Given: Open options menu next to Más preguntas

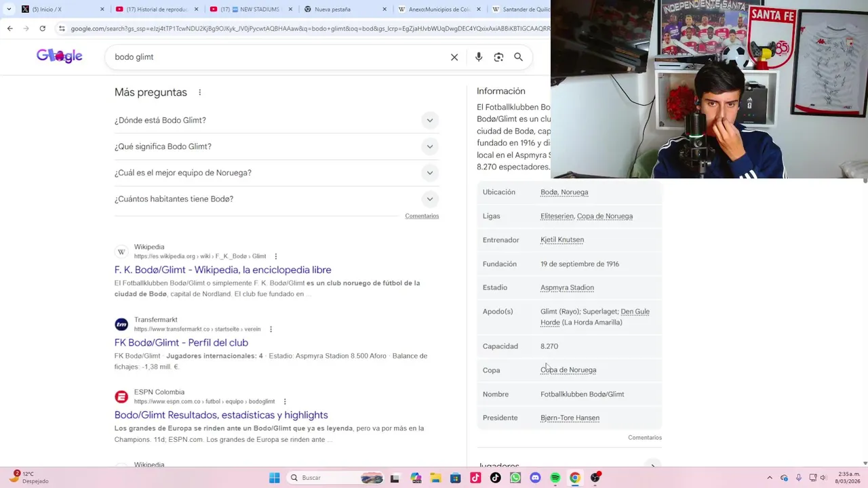Looking at the screenshot, I should click(199, 92).
